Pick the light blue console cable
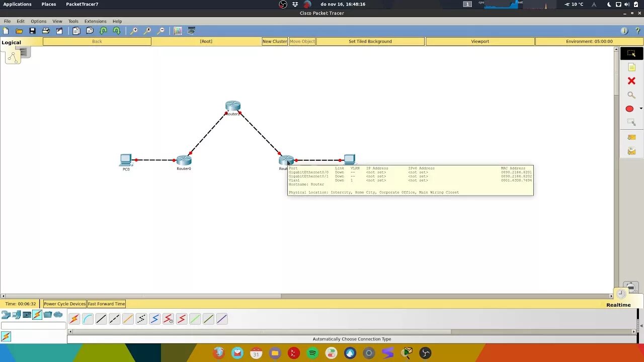The height and width of the screenshot is (362, 644). click(88, 319)
